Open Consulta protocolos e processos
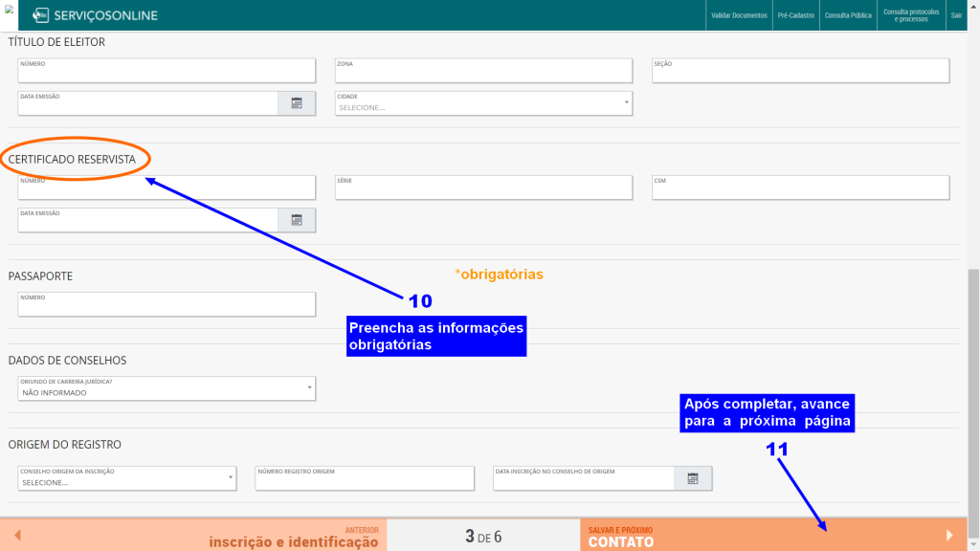This screenshot has width=980, height=551. (x=911, y=16)
